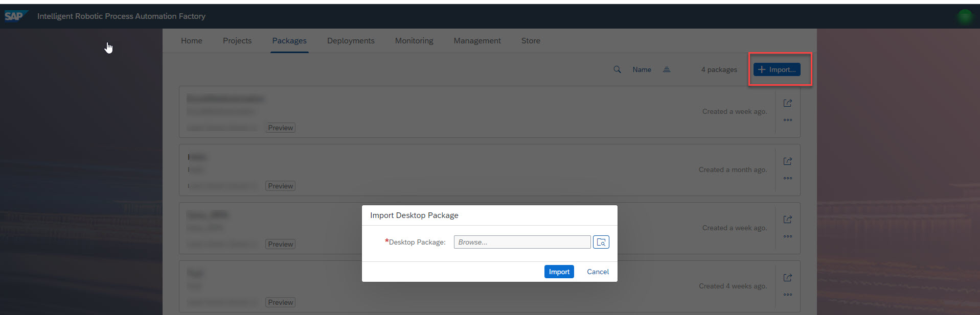This screenshot has width=980, height=315.
Task: Open more options for first package
Action: point(787,120)
